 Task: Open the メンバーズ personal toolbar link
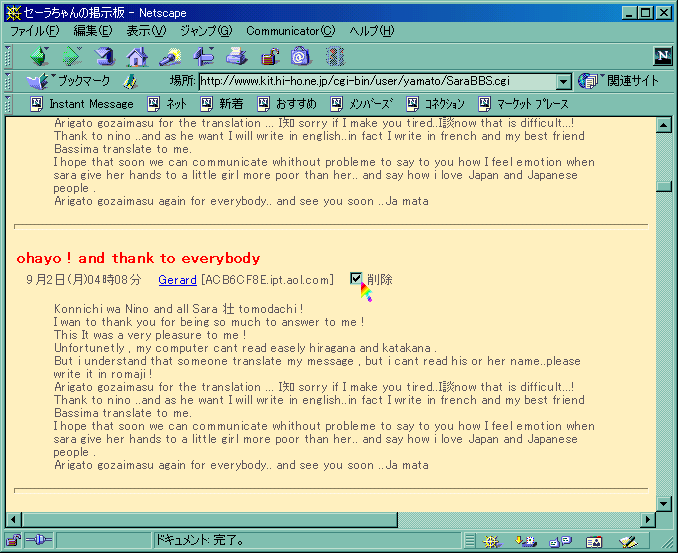361,104
